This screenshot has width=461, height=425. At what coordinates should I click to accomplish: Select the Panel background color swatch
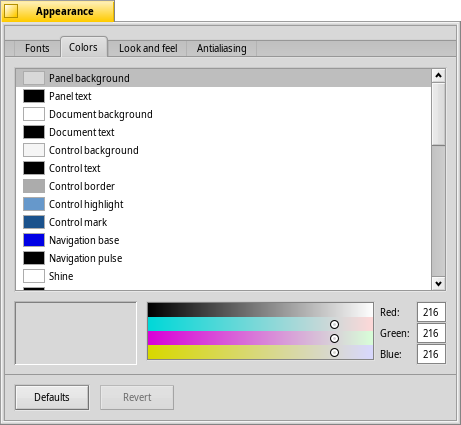(x=34, y=78)
